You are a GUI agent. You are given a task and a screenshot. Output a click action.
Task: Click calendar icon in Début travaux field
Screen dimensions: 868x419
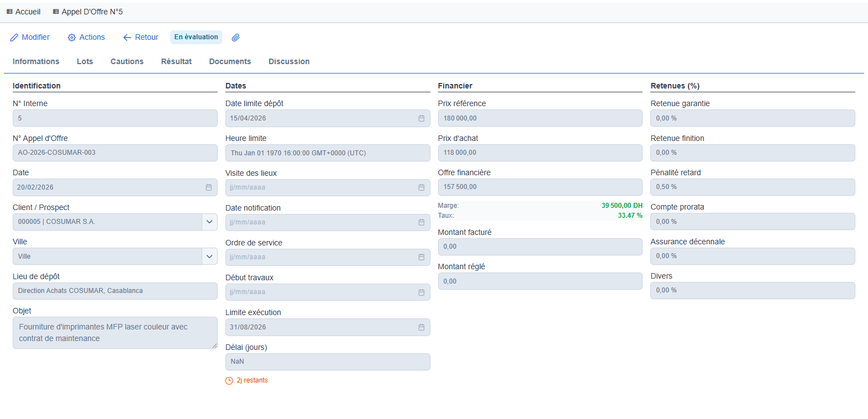pos(421,292)
